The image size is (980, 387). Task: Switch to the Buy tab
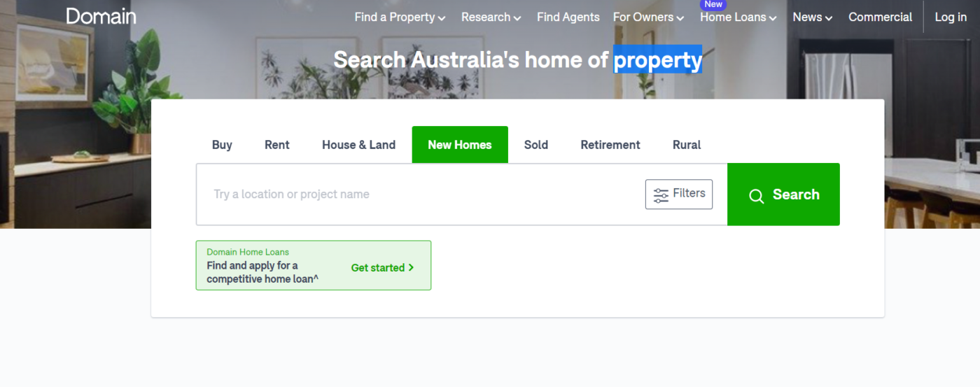tap(222, 145)
